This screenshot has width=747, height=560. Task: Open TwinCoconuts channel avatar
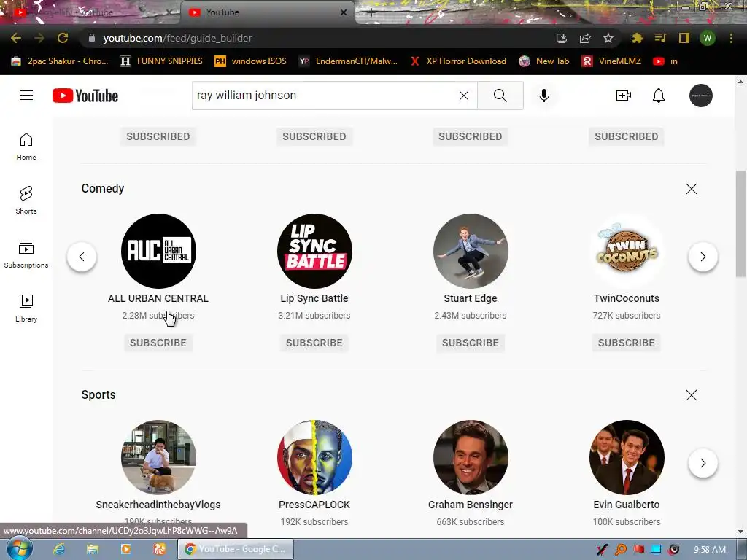(x=627, y=251)
